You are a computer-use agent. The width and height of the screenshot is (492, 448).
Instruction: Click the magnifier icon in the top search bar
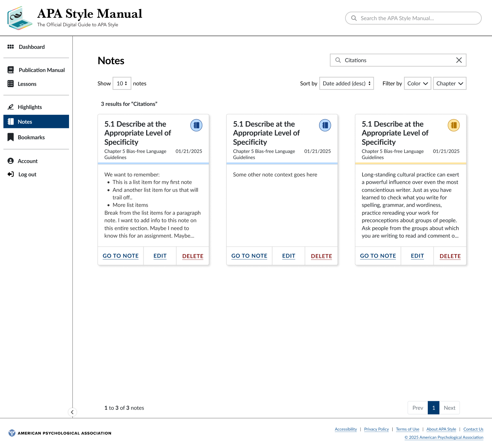tap(354, 18)
